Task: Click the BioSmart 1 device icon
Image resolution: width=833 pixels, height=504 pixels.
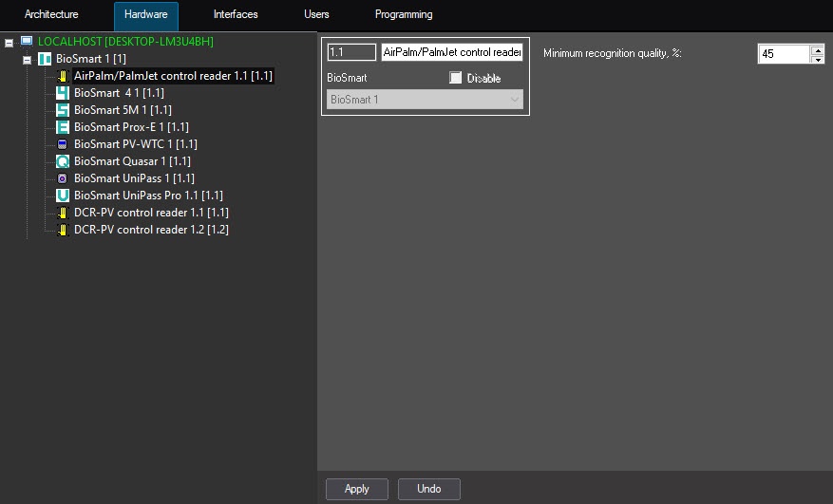Action: [x=45, y=59]
